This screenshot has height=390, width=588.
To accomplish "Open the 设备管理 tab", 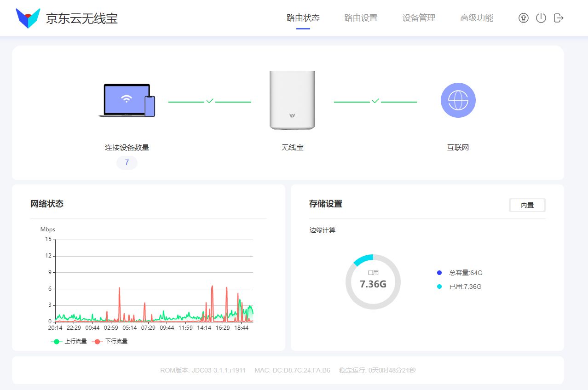I will pos(419,18).
